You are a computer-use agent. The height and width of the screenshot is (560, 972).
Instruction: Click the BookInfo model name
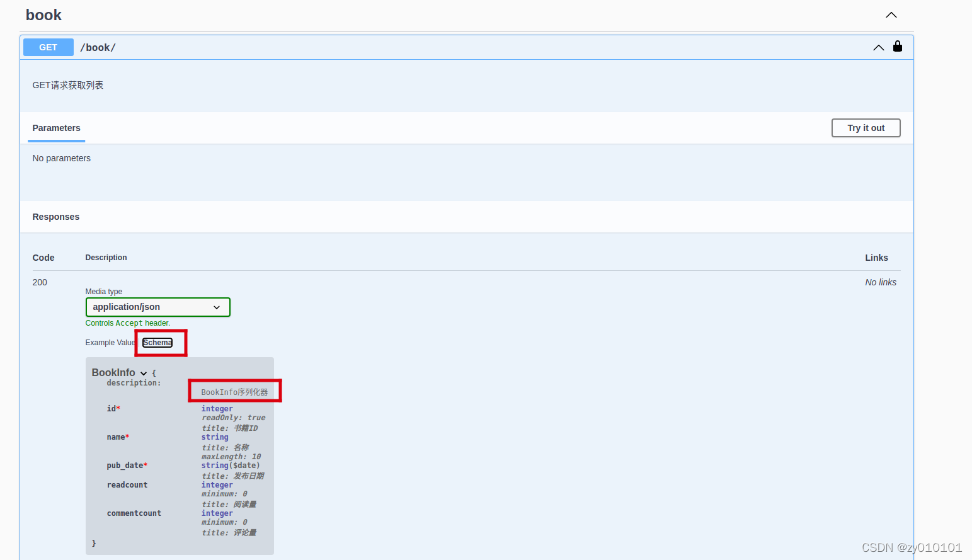pos(112,372)
